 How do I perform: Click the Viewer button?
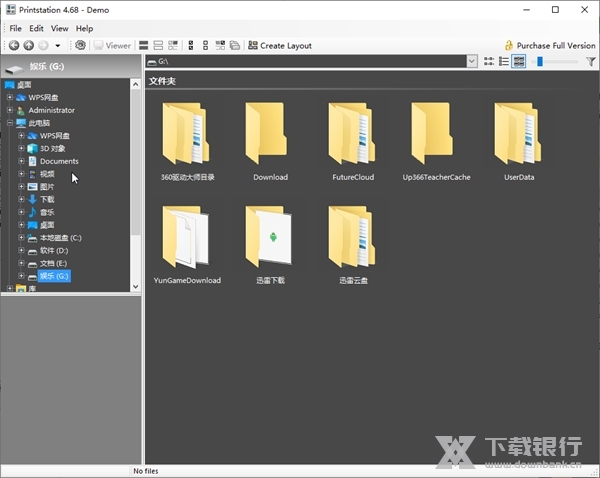(112, 46)
